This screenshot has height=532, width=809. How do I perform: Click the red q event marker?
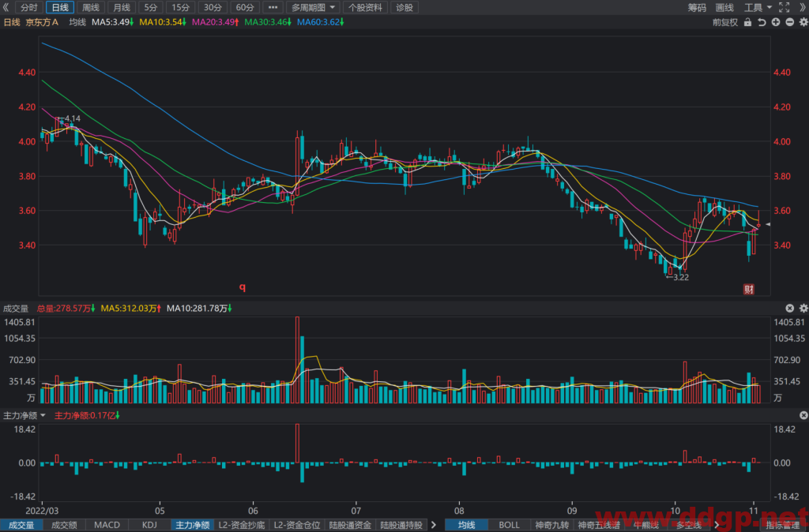pos(242,287)
